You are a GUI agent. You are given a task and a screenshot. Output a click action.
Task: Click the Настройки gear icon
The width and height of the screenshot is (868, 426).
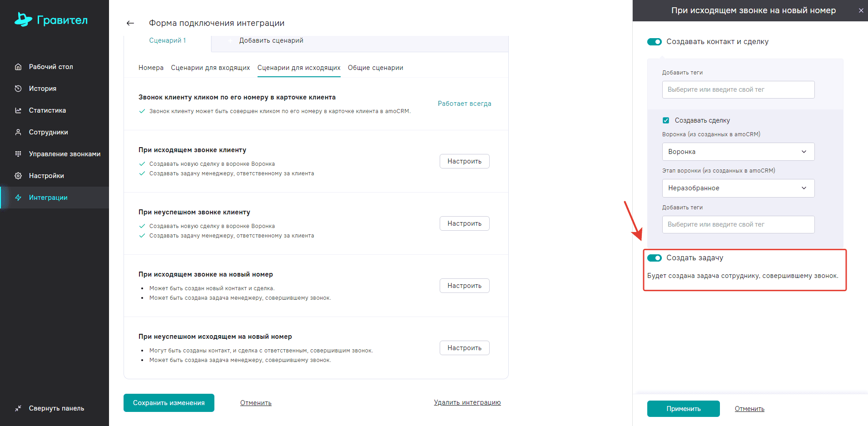(x=18, y=176)
